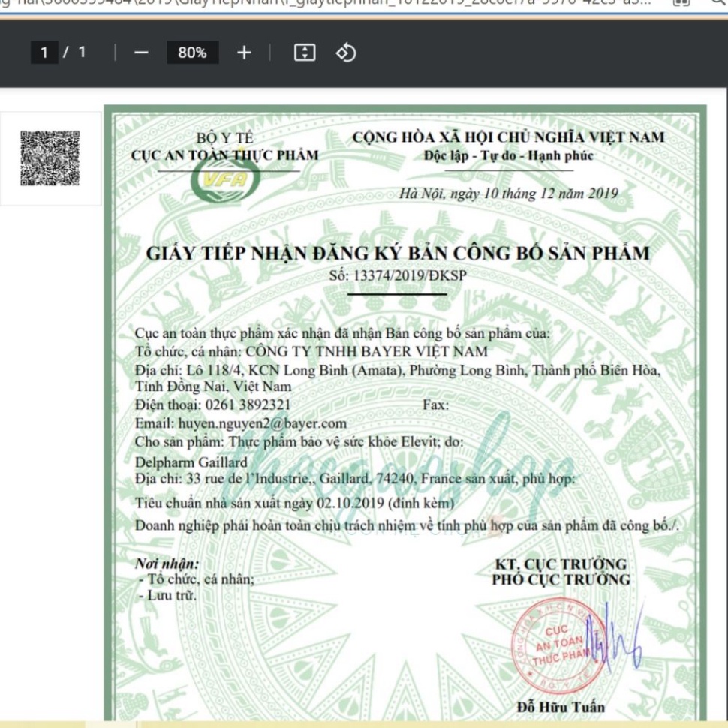Select product 'Thực phẩm bảo vệ sức khỏe Elevit'

333,441
